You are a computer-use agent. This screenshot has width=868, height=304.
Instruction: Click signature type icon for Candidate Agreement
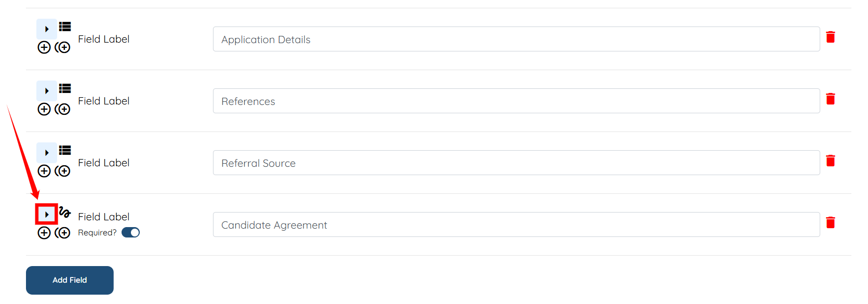click(65, 212)
